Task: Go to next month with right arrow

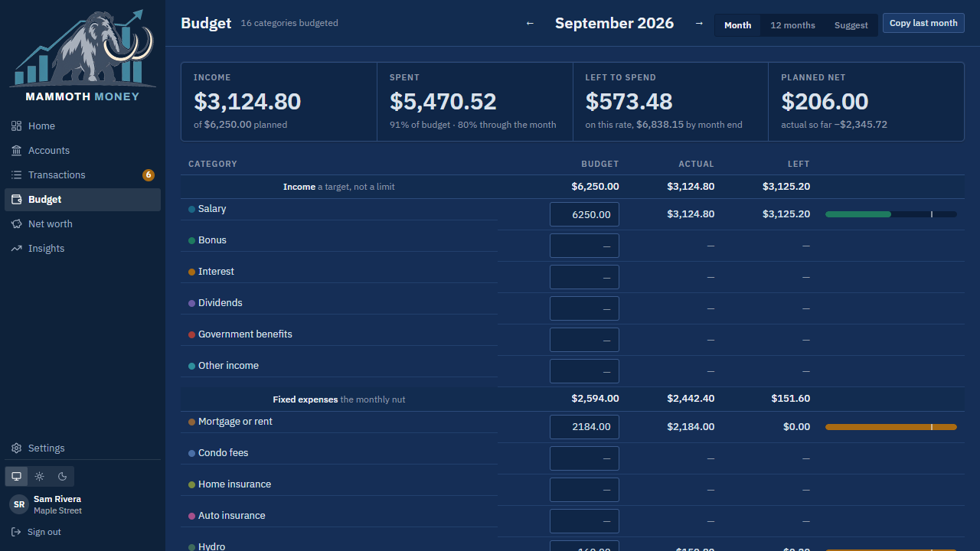Action: [699, 24]
